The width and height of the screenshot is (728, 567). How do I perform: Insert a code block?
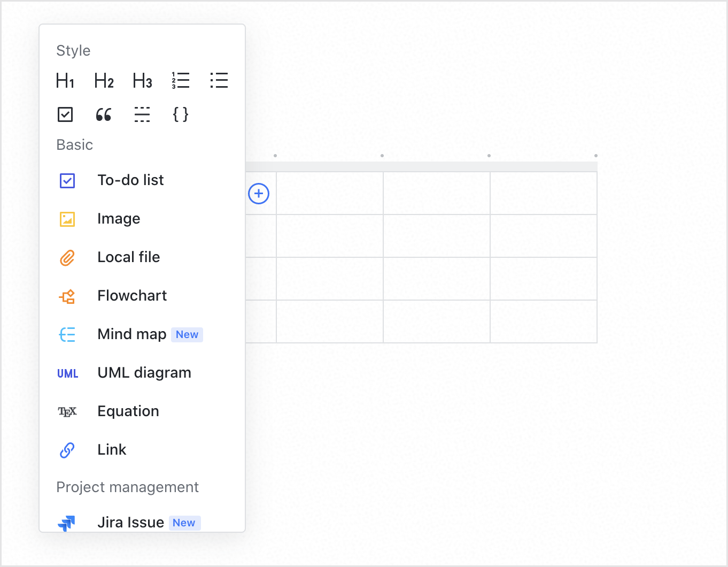(x=181, y=114)
